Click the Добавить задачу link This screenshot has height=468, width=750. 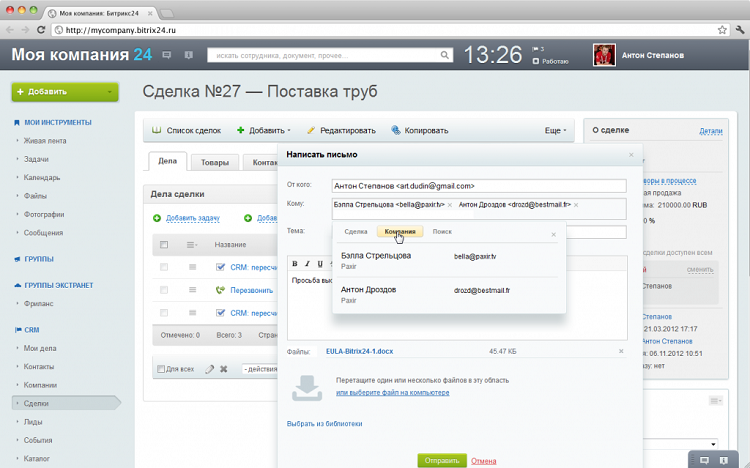pyautogui.click(x=193, y=218)
